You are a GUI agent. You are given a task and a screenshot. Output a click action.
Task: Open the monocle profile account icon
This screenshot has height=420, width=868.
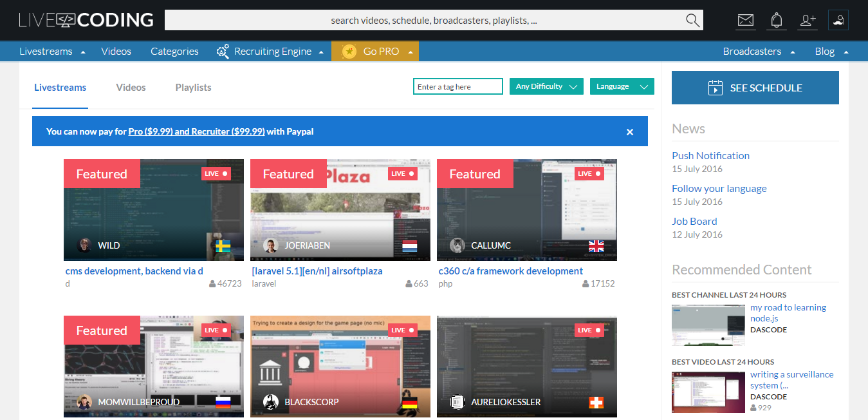(x=838, y=20)
